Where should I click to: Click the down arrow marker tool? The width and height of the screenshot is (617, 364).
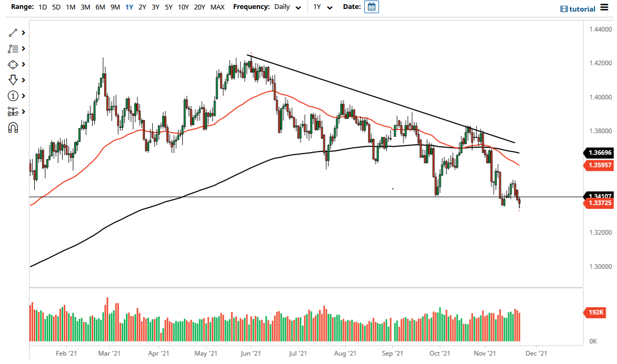[x=13, y=80]
